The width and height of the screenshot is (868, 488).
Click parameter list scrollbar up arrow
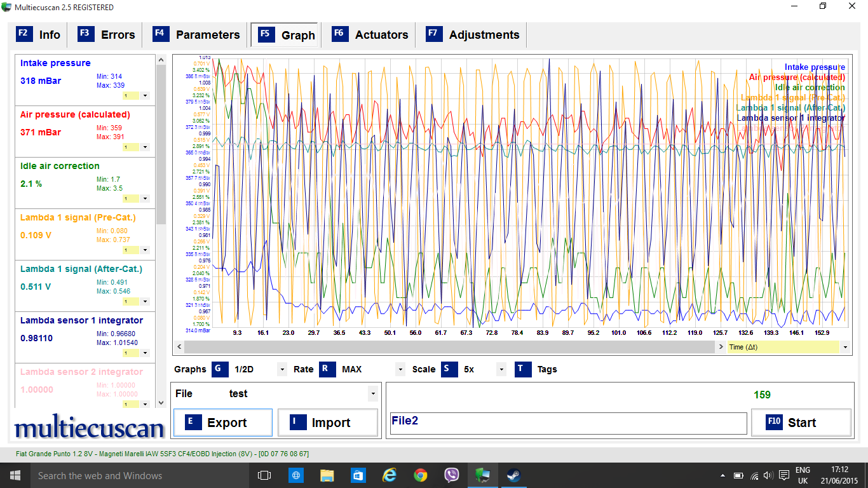pyautogui.click(x=161, y=59)
